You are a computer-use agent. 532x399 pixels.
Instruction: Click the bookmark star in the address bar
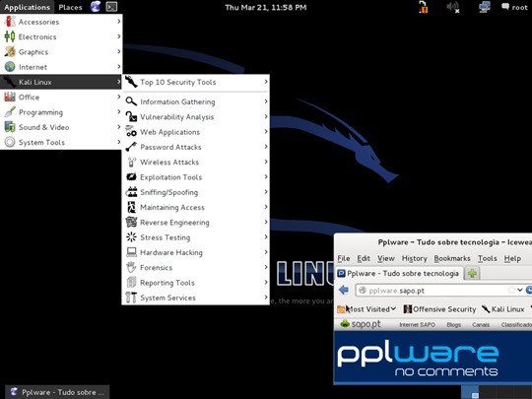(511, 290)
